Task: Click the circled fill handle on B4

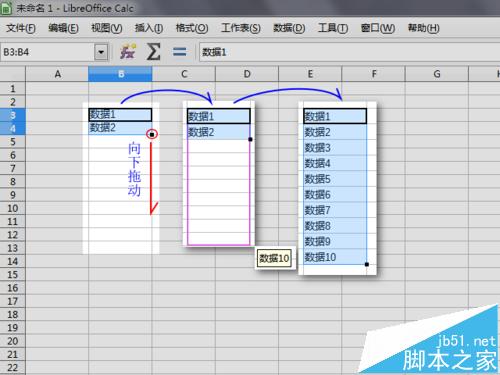Action: [x=152, y=134]
